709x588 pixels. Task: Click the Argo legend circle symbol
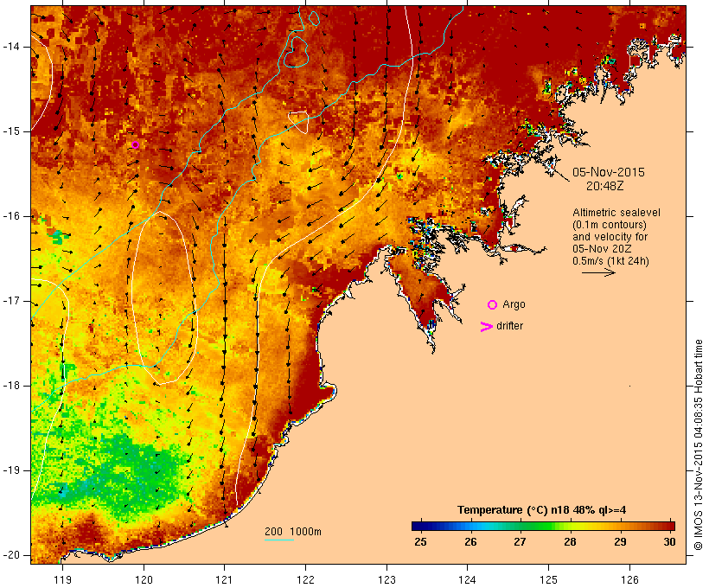coord(493,305)
